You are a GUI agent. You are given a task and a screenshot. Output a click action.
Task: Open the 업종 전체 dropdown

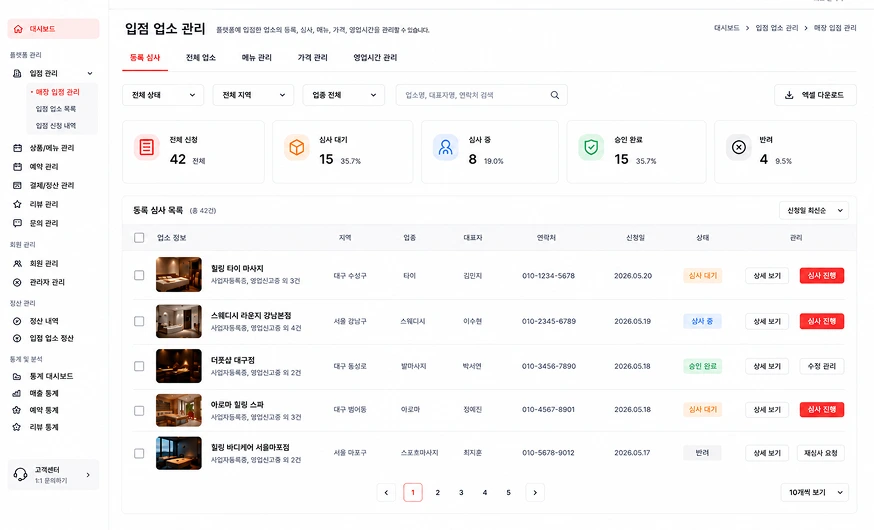(344, 95)
